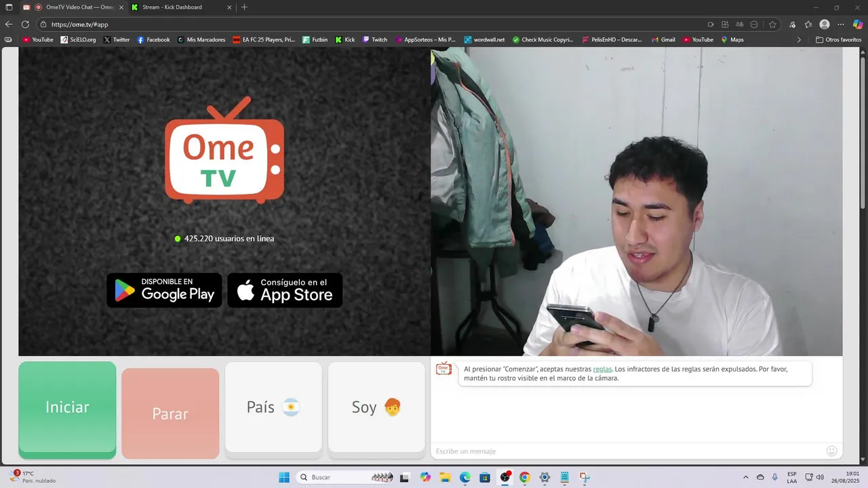868x488 pixels.
Task: Open the Google Play download badge
Action: [x=164, y=290]
